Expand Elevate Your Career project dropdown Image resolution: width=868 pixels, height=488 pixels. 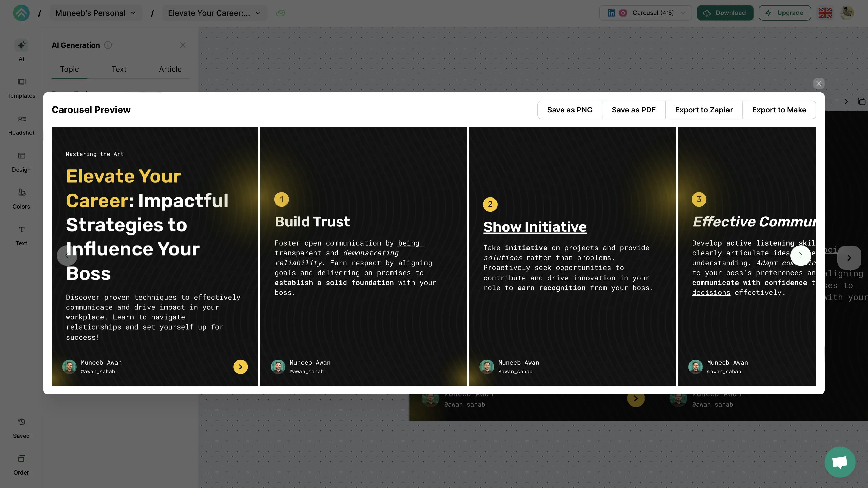coord(258,12)
